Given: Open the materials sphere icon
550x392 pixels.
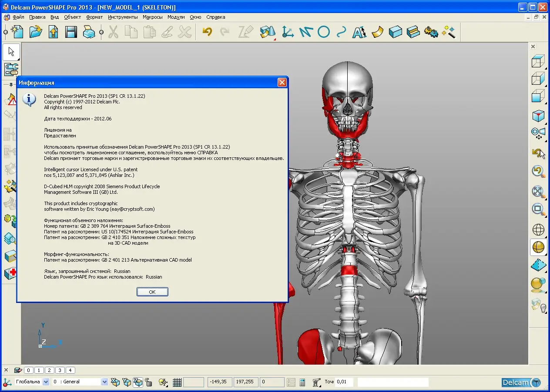Looking at the screenshot, I should click(x=539, y=285).
